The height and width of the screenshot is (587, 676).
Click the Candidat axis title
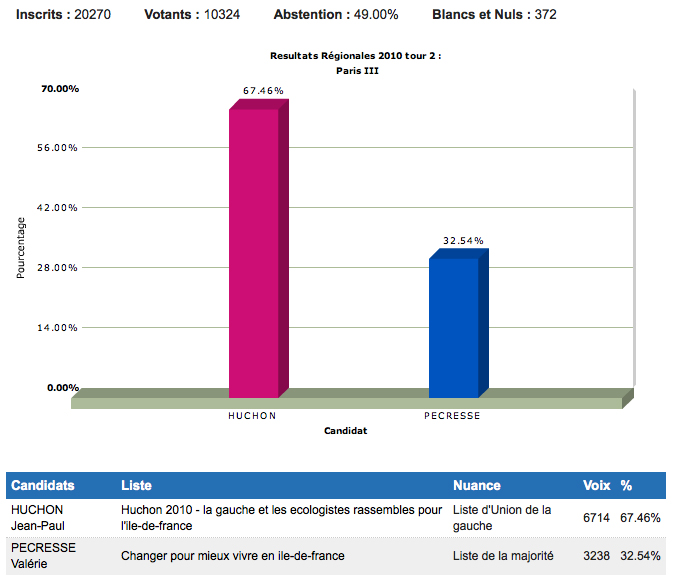point(345,431)
